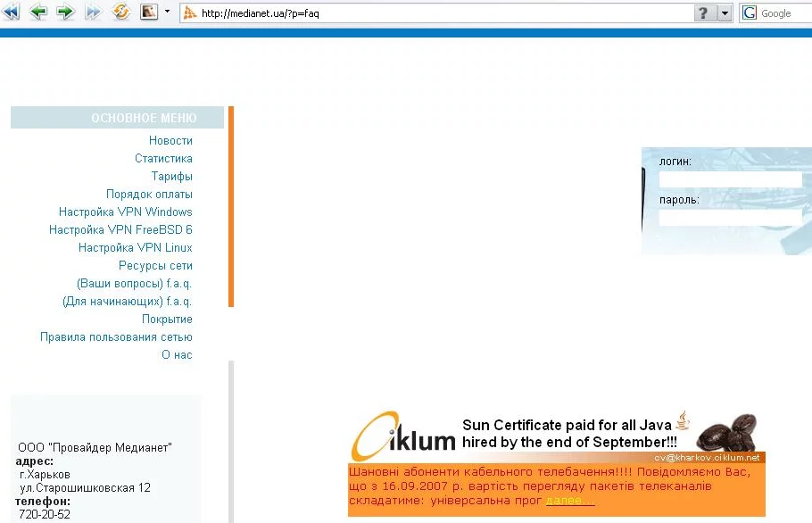Click the Google search engine icon
The width and height of the screenshot is (812, 523).
750,13
